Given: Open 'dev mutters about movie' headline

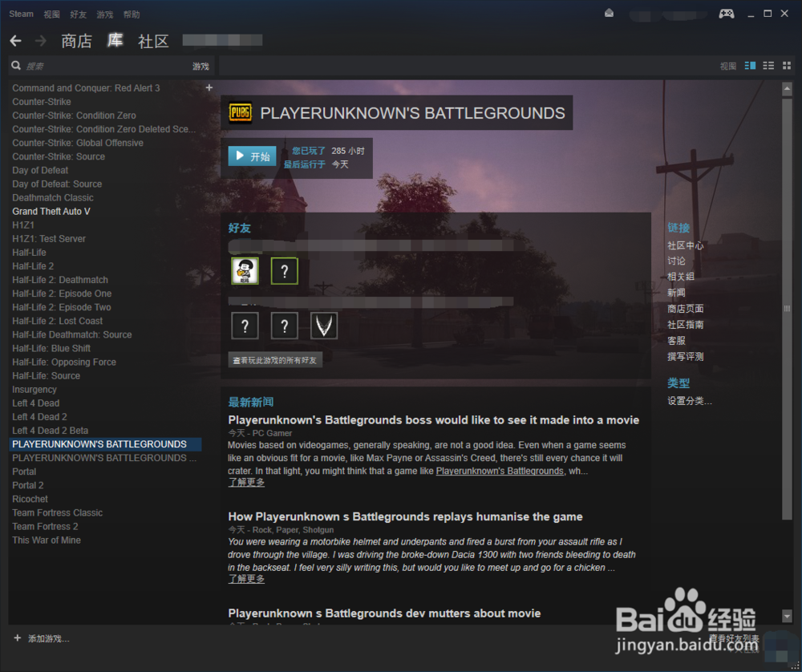Looking at the screenshot, I should [x=384, y=613].
